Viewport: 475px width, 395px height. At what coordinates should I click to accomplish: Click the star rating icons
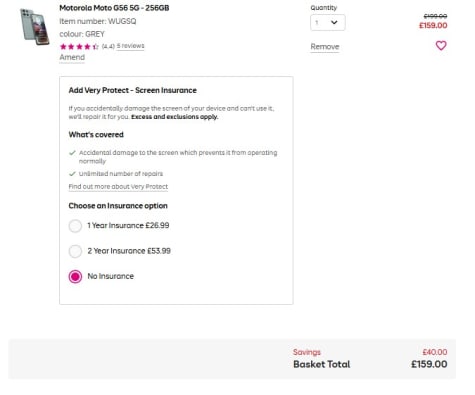click(x=79, y=47)
